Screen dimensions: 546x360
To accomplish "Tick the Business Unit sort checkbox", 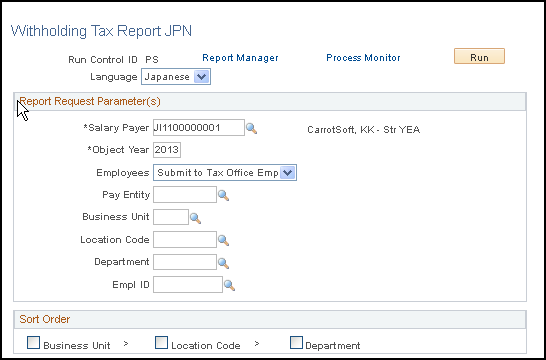I will tap(33, 343).
